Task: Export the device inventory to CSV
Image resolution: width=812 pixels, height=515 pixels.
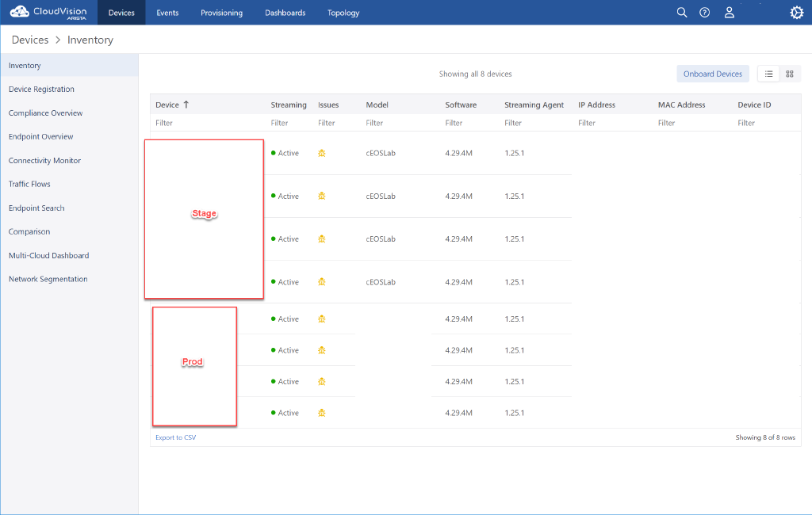Action: click(x=175, y=437)
